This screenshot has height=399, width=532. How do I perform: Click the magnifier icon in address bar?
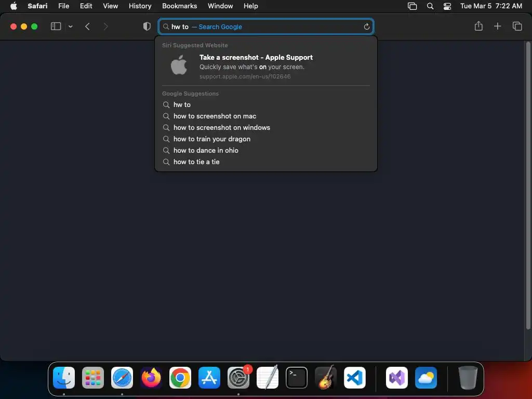[166, 26]
